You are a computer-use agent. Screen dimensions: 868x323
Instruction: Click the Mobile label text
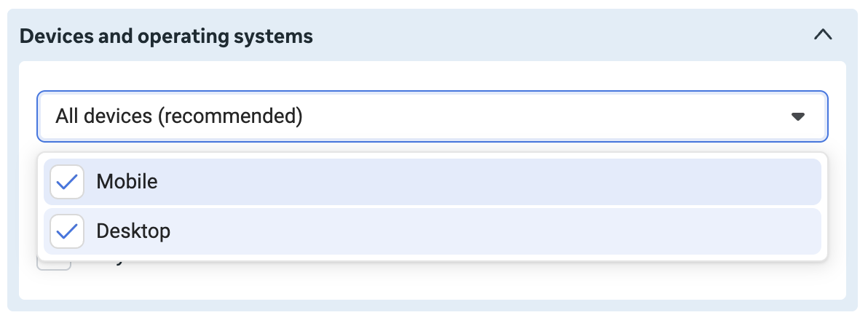point(127,181)
